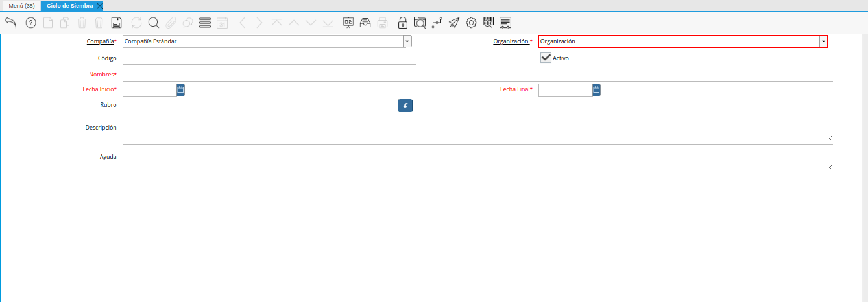Switch to the Menú (35) tab

[x=21, y=5]
